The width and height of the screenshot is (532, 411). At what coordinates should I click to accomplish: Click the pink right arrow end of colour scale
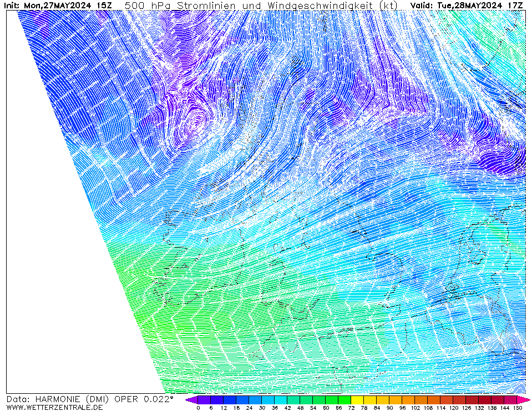tap(524, 400)
